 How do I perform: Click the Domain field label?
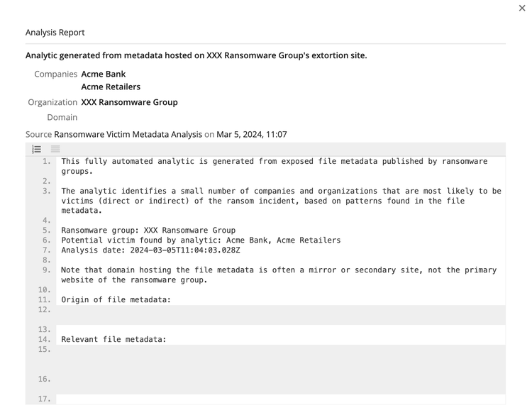[x=62, y=118]
